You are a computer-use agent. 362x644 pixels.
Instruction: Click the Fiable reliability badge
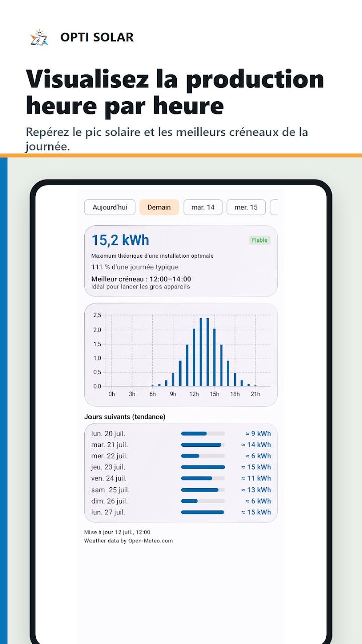coord(260,240)
